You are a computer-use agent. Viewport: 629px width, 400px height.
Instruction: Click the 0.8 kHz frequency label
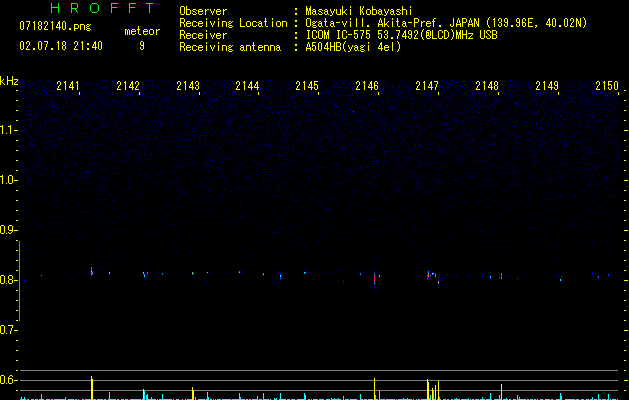(x=9, y=280)
